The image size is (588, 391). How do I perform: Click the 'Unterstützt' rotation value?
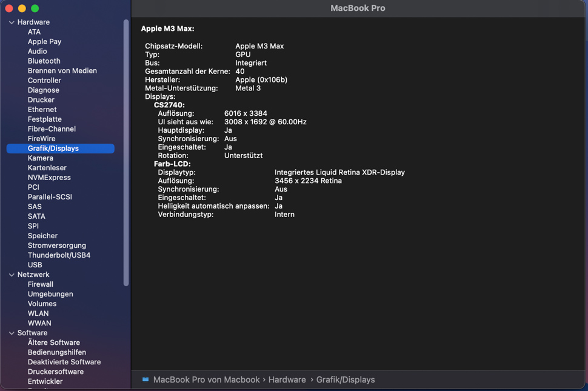(243, 156)
